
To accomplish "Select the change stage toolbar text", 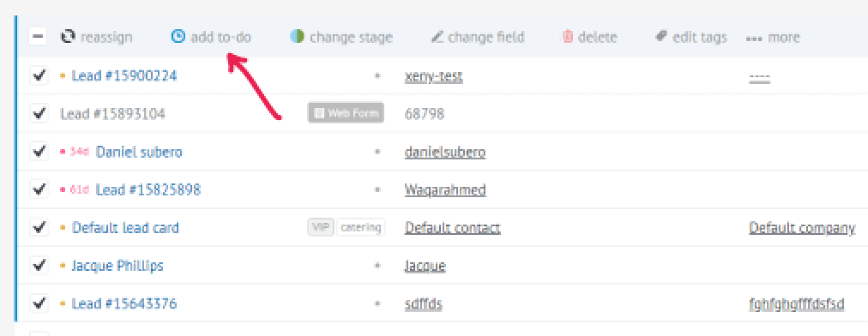I will 351,38.
